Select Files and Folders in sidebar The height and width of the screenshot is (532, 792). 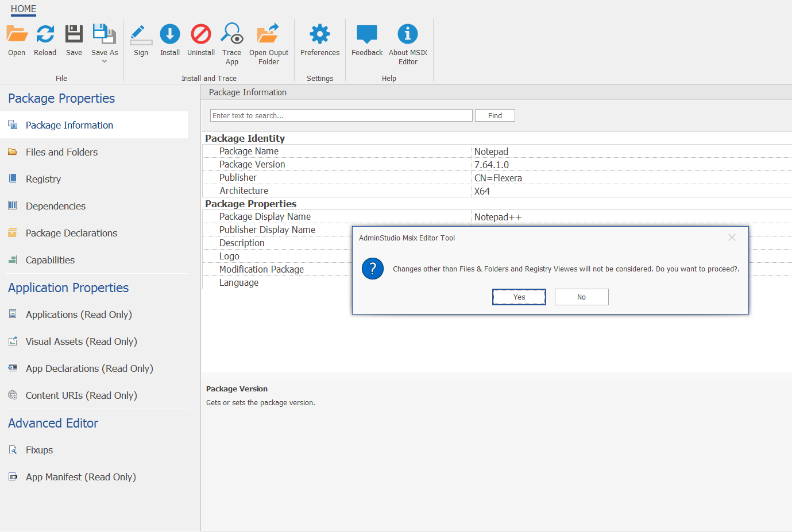click(61, 152)
